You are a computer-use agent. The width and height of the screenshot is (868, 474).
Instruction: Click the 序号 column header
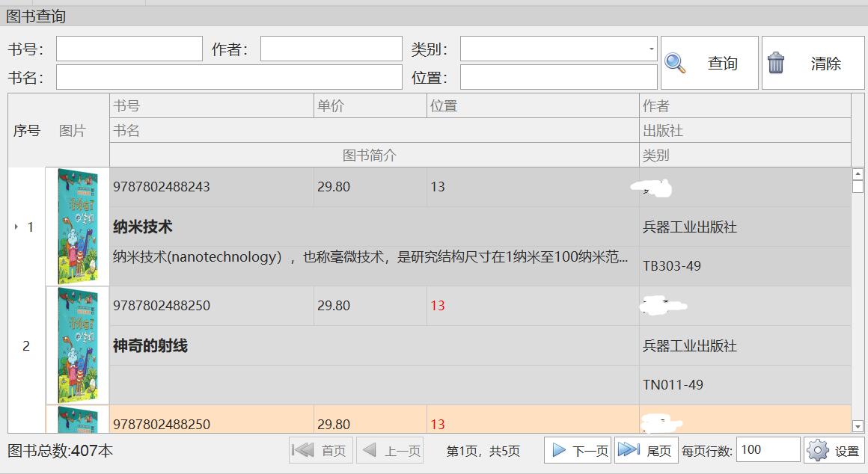point(27,131)
